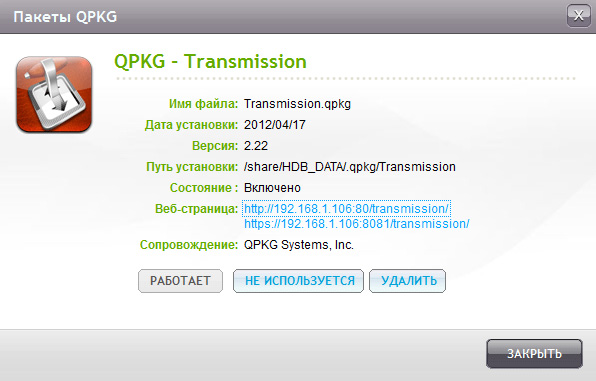This screenshot has height=381, width=596.
Task: Click the QPKG - Transmission heading
Action: coord(210,62)
